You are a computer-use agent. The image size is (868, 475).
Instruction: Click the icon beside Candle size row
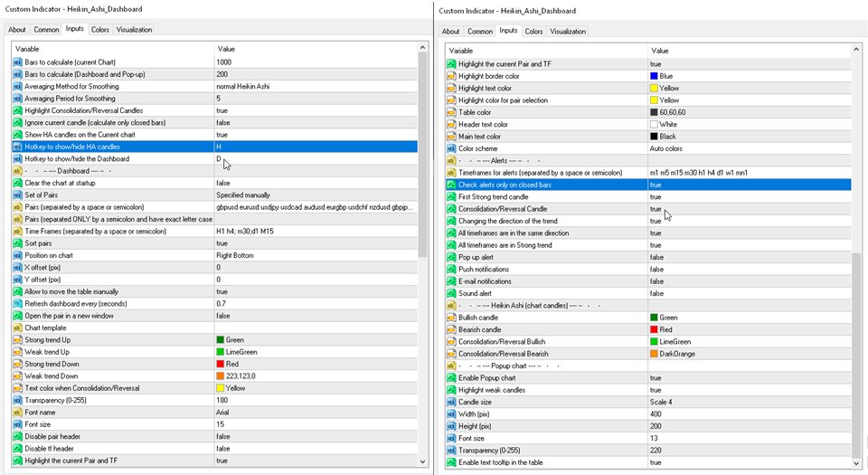pos(451,402)
